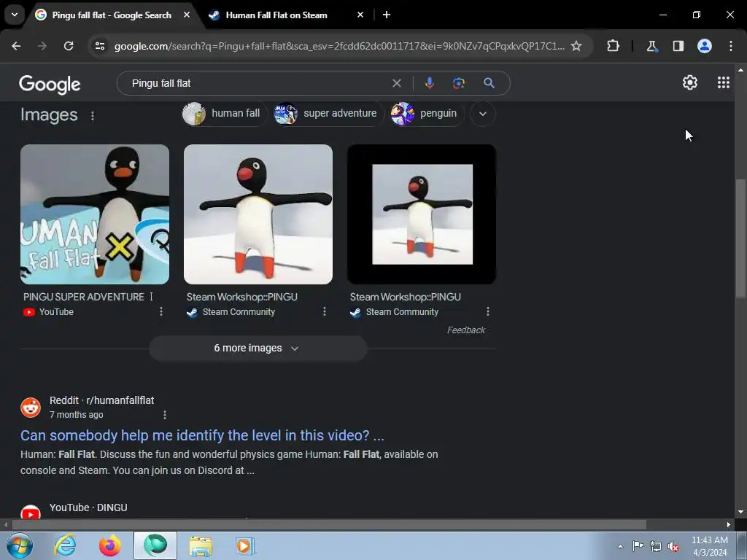Image resolution: width=747 pixels, height=560 pixels.
Task: Open the new tab plus button
Action: (x=387, y=15)
